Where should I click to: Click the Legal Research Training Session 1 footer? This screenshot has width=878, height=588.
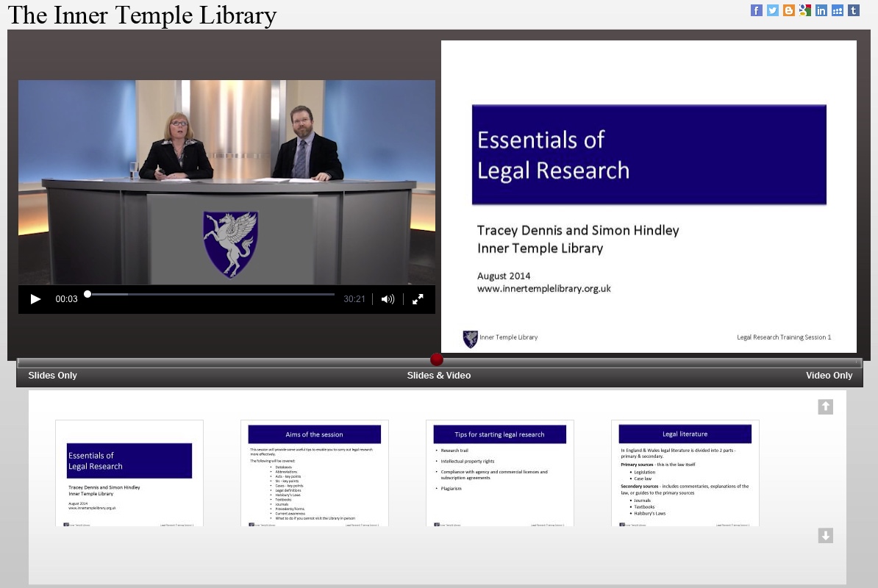click(x=784, y=337)
